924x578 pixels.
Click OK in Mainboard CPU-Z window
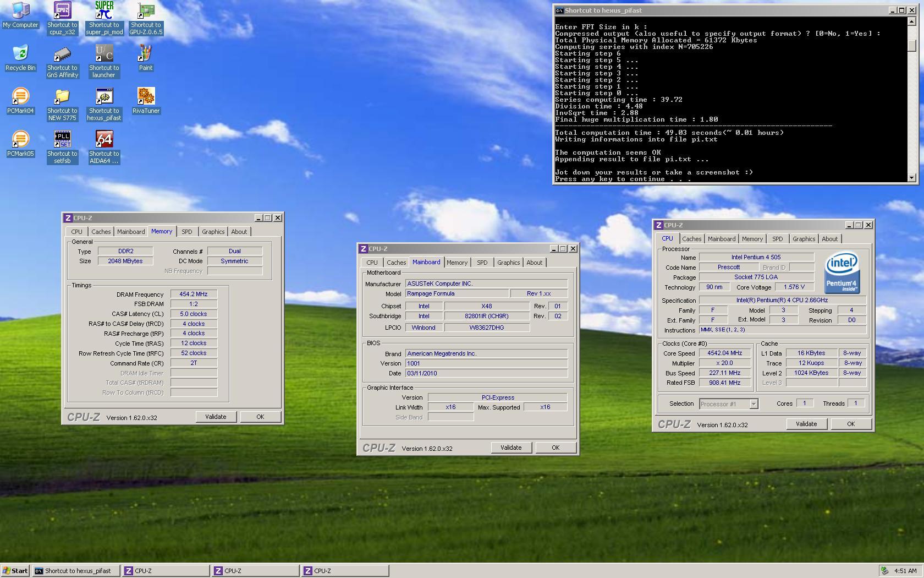[555, 448]
